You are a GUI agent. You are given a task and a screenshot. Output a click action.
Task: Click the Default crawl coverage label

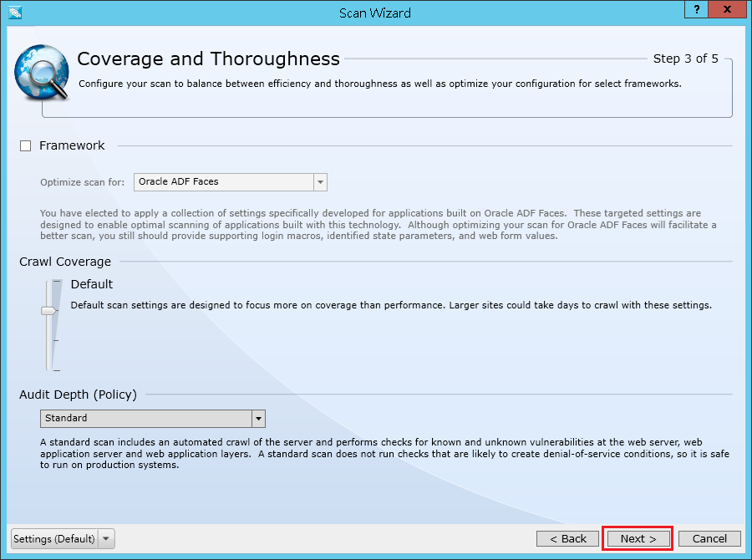coord(92,284)
